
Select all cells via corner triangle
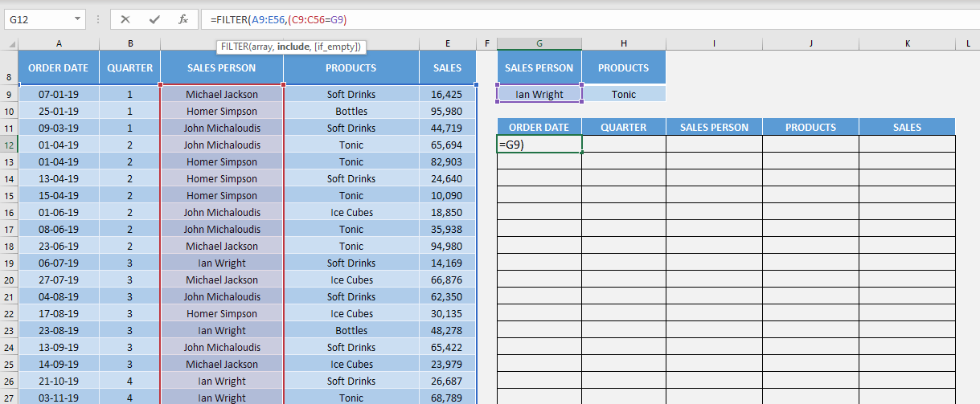pyautogui.click(x=9, y=43)
